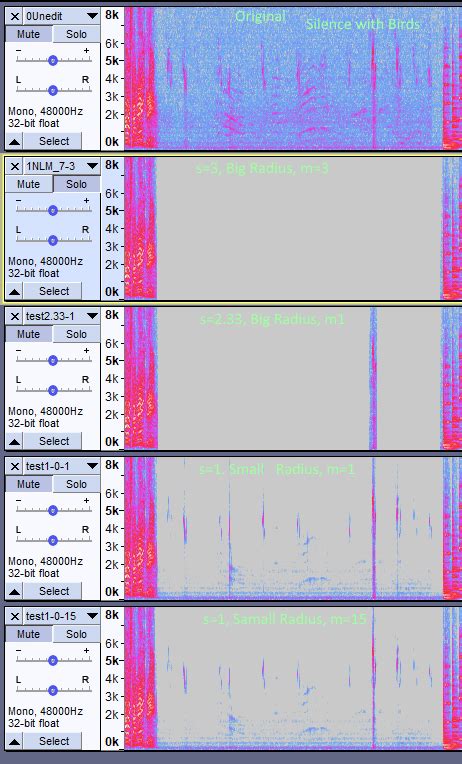
Task: Close the 0Unedit track with X
Action: tap(15, 16)
